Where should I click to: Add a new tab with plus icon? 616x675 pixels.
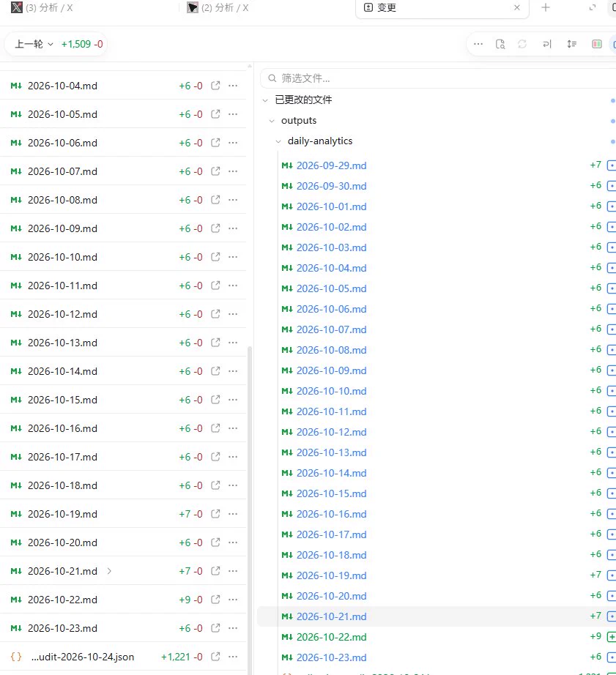click(x=546, y=7)
